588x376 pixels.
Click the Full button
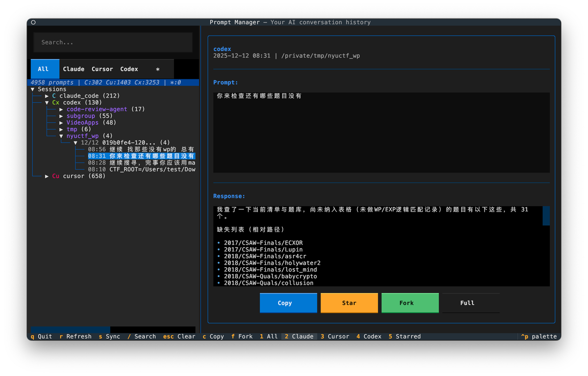click(x=471, y=303)
